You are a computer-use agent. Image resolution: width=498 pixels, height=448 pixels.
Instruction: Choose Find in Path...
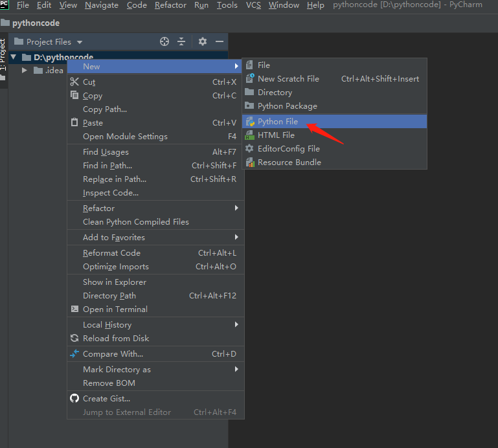pos(155,166)
